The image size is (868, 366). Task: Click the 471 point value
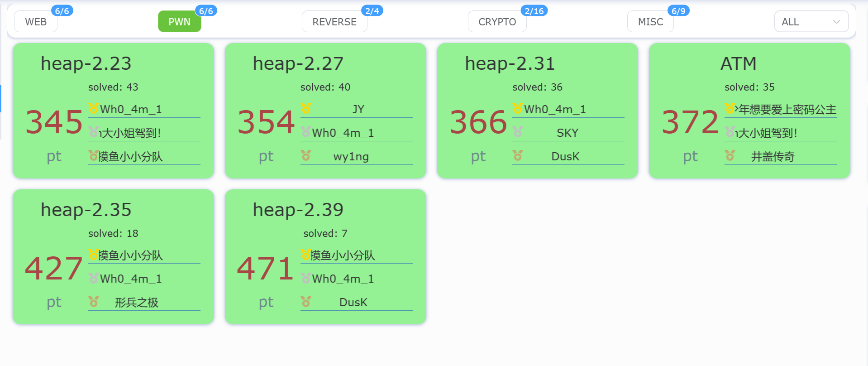pos(266,268)
